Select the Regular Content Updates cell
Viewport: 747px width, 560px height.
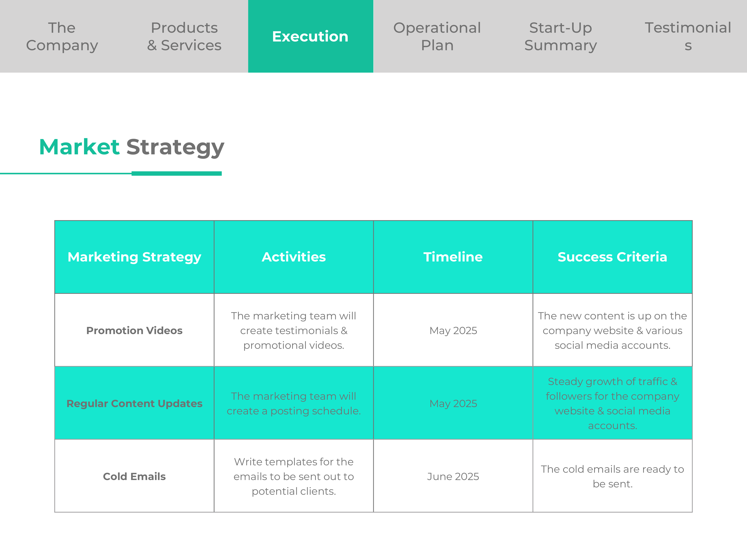tap(134, 403)
